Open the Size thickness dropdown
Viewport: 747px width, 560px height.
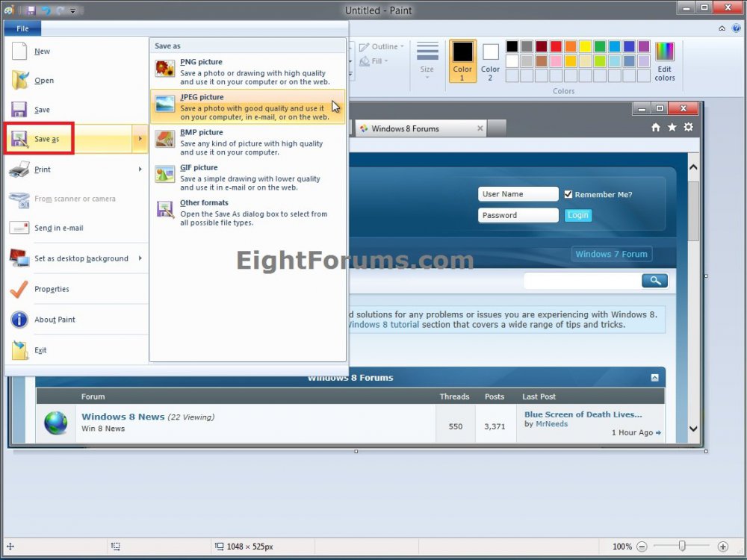tap(427, 60)
